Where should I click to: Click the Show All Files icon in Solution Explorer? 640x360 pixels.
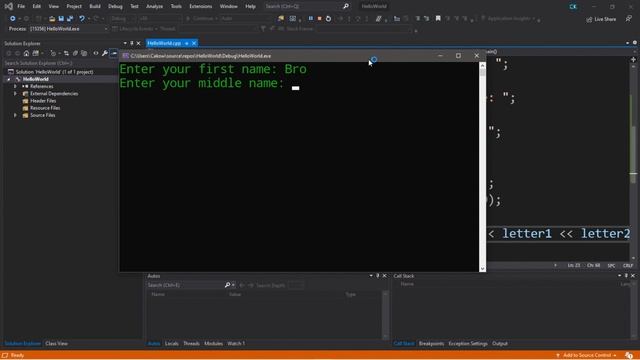point(84,53)
